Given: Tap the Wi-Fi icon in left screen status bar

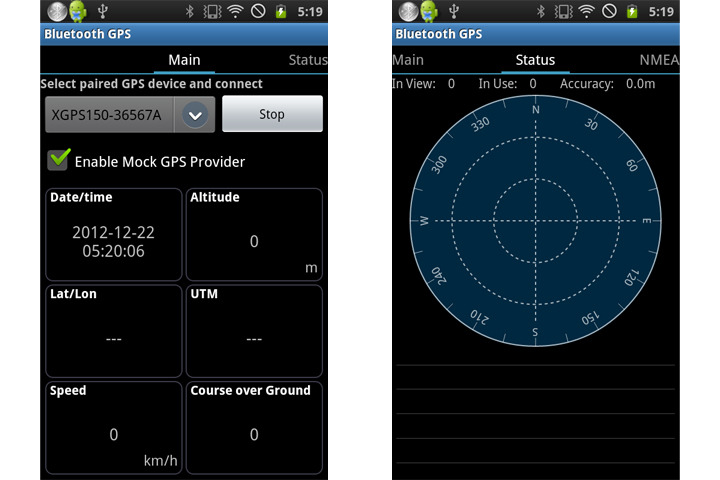Looking at the screenshot, I should [236, 11].
